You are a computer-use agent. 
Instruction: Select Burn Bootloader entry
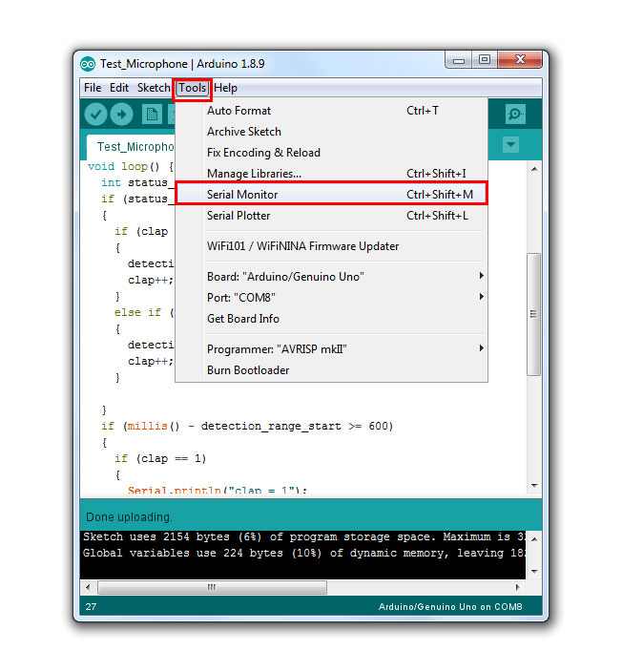pyautogui.click(x=332, y=370)
